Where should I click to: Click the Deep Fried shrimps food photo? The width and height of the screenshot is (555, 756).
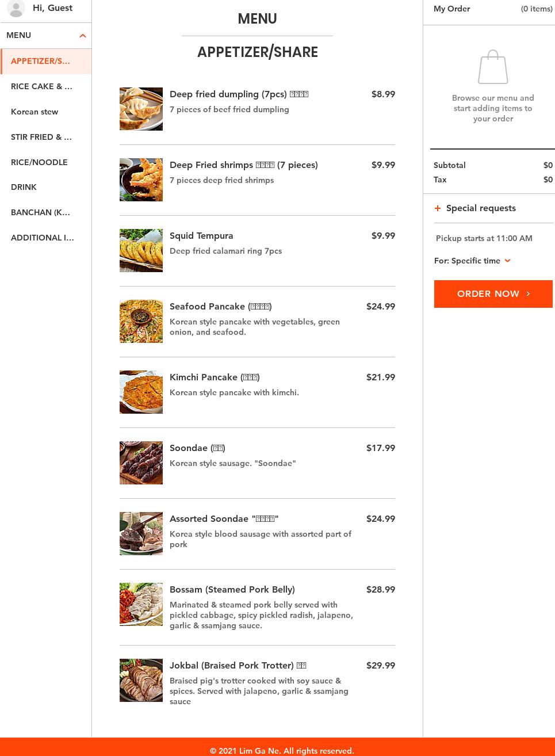point(141,180)
